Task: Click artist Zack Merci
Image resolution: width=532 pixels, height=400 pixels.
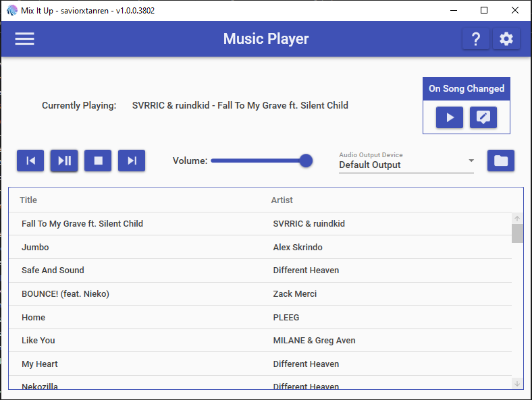Action: click(x=295, y=293)
